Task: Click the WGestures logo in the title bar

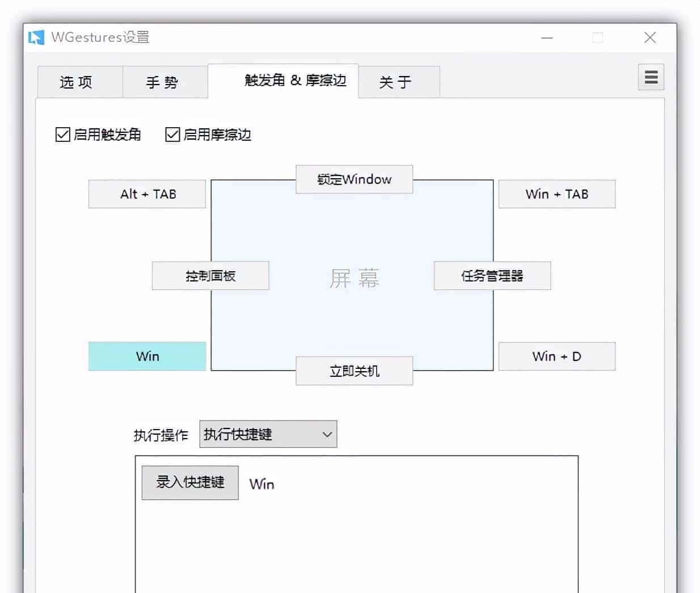Action: pyautogui.click(x=36, y=36)
